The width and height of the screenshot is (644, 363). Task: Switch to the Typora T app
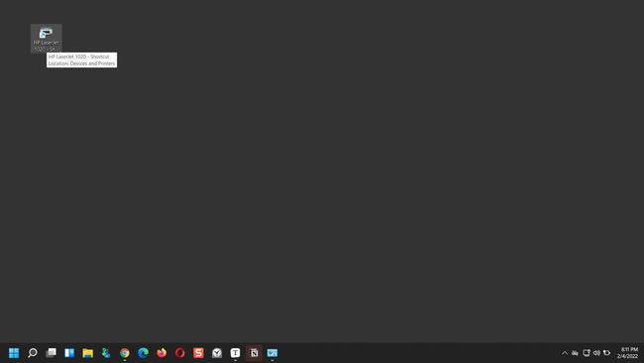pos(236,353)
